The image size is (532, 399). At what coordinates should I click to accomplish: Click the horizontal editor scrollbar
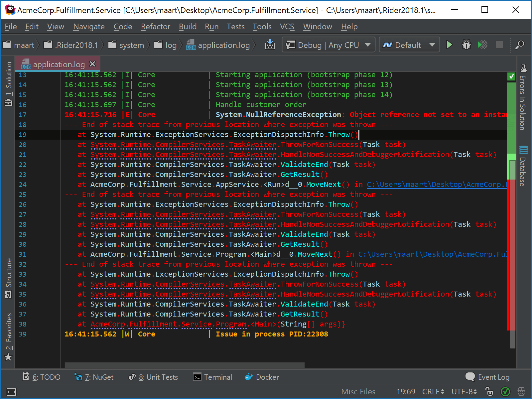click(x=185, y=365)
